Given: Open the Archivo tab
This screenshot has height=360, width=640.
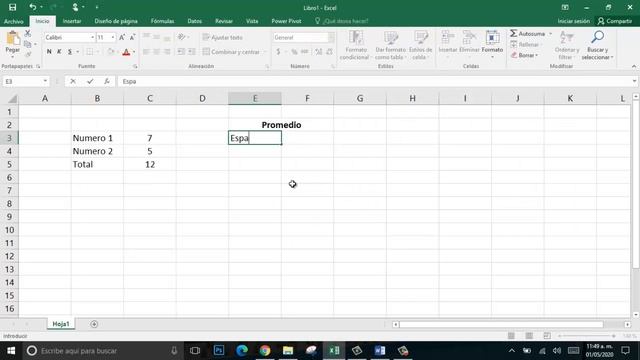Looking at the screenshot, I should click(14, 21).
